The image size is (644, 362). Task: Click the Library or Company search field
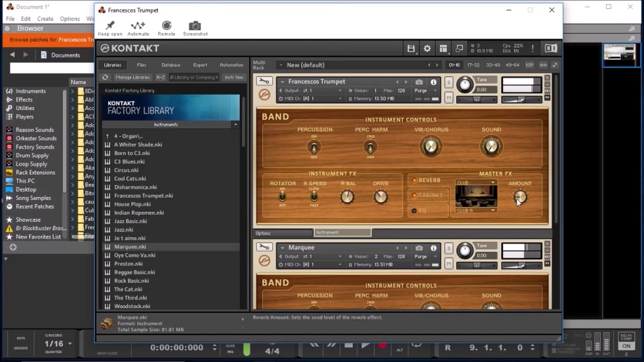[193, 77]
